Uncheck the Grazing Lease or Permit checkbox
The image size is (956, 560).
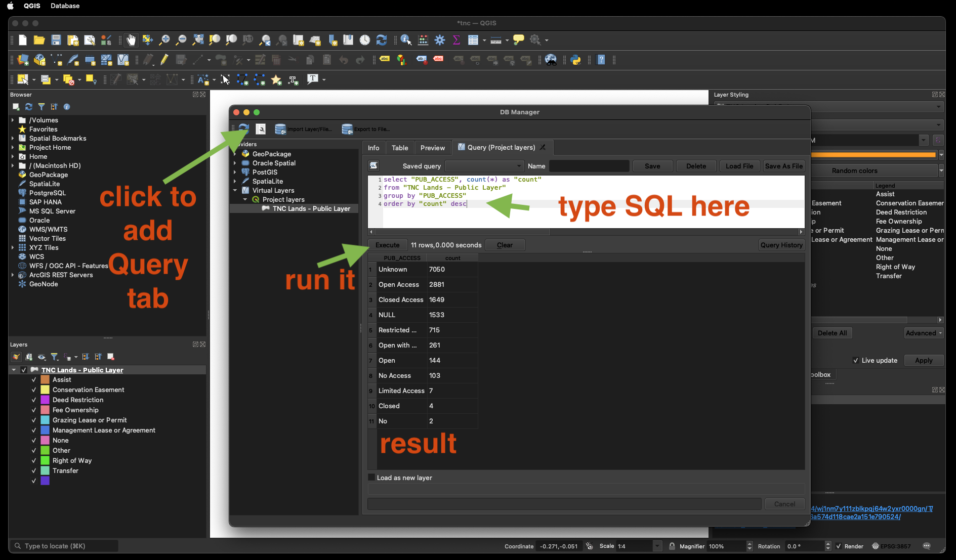tap(34, 420)
